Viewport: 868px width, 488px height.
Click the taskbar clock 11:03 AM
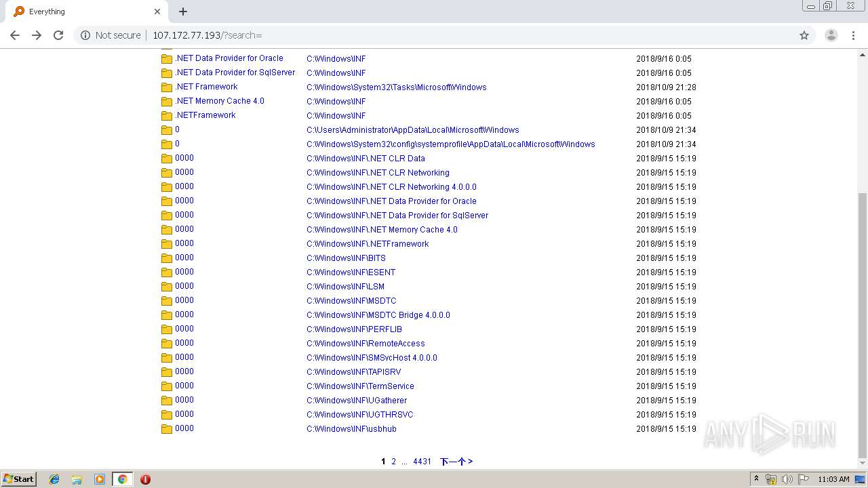pyautogui.click(x=833, y=479)
